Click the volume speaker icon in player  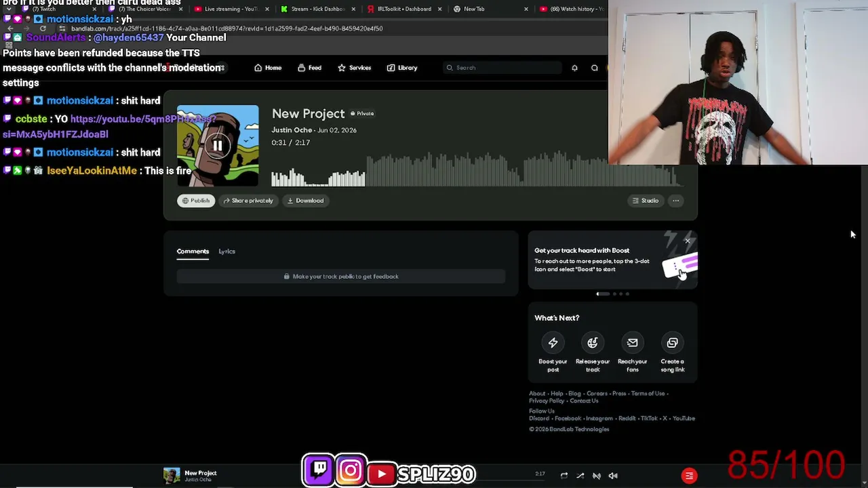pos(613,476)
